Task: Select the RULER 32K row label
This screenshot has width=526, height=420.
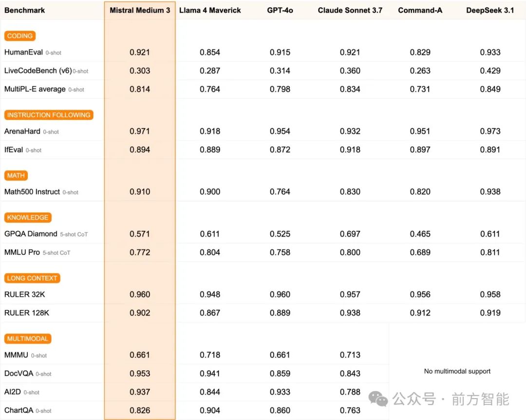Action: [24, 294]
